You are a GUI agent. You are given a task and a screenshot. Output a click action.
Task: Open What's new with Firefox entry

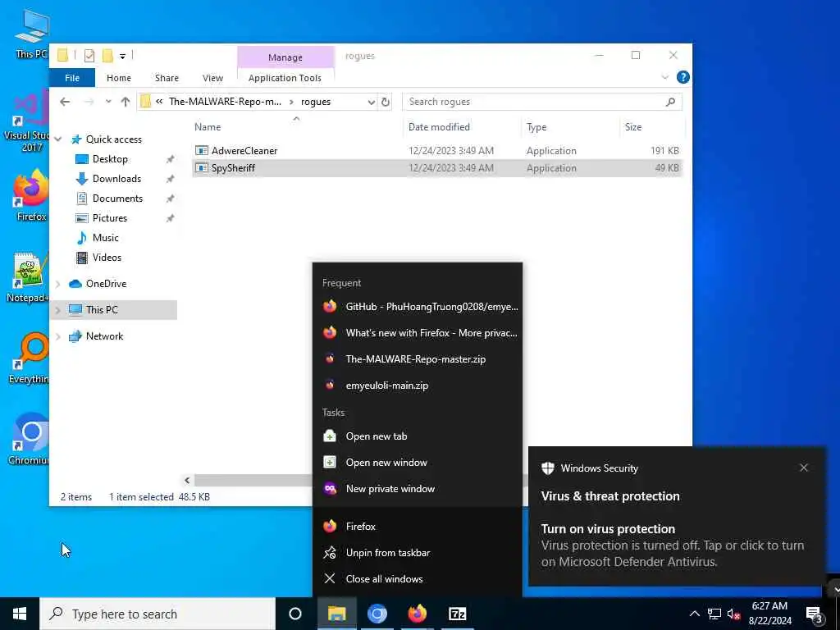[x=418, y=333]
